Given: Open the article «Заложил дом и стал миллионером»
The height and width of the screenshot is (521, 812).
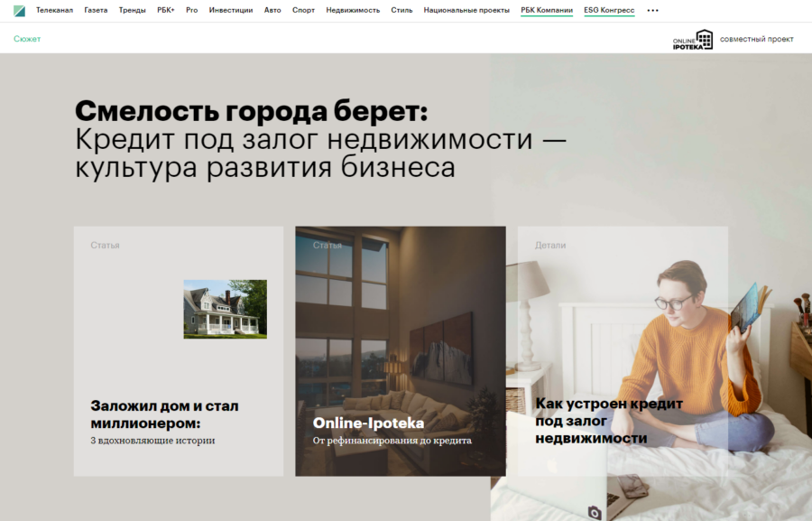Looking at the screenshot, I should tap(164, 414).
